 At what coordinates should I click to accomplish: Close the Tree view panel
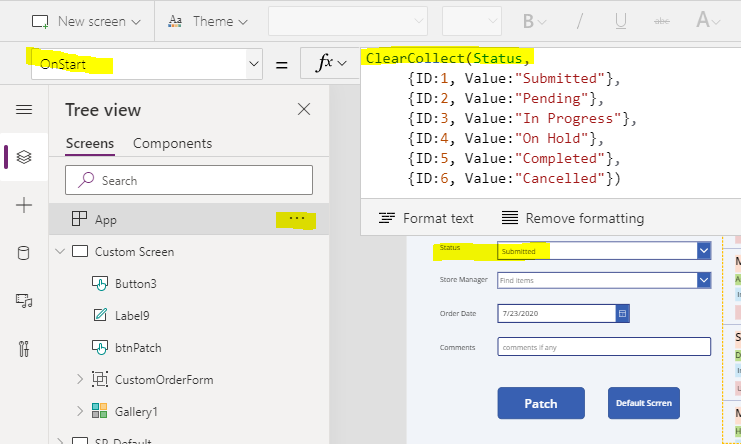click(x=304, y=110)
